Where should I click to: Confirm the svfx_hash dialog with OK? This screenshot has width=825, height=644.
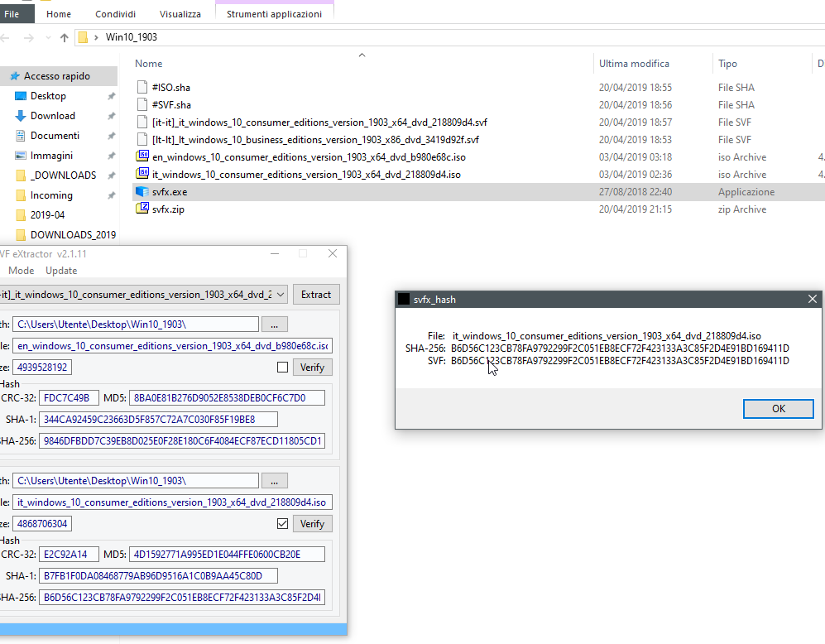[778, 409]
